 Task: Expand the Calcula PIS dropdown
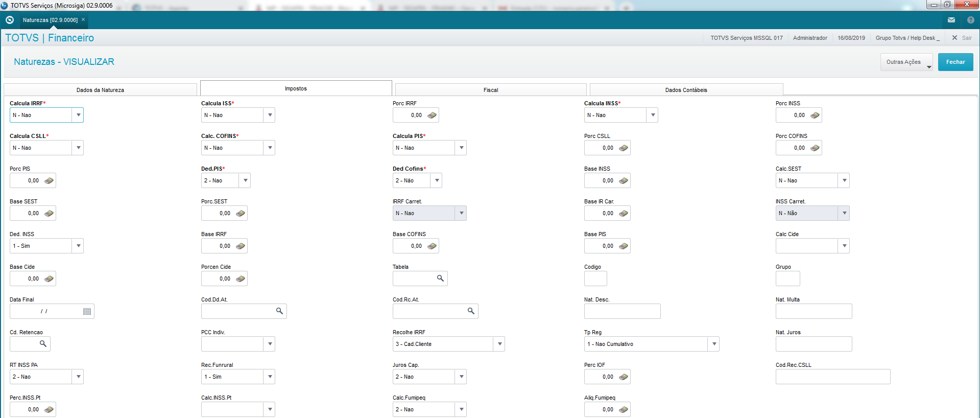461,148
